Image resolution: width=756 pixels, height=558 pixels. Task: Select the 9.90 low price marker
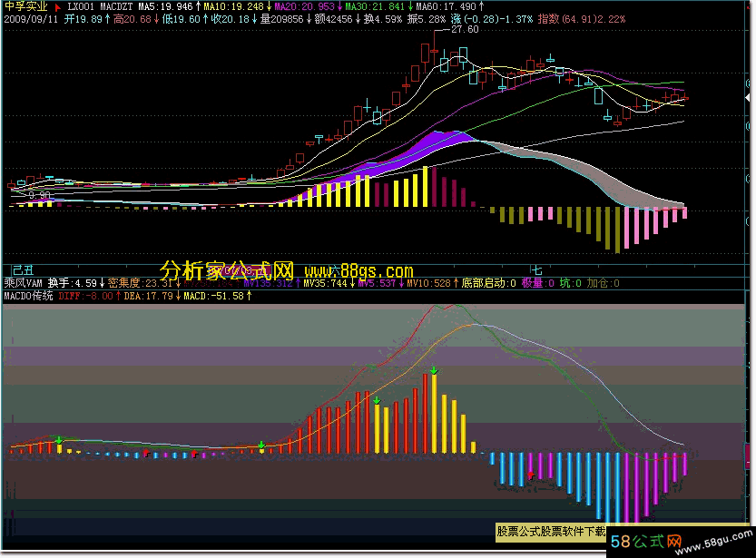coord(39,194)
